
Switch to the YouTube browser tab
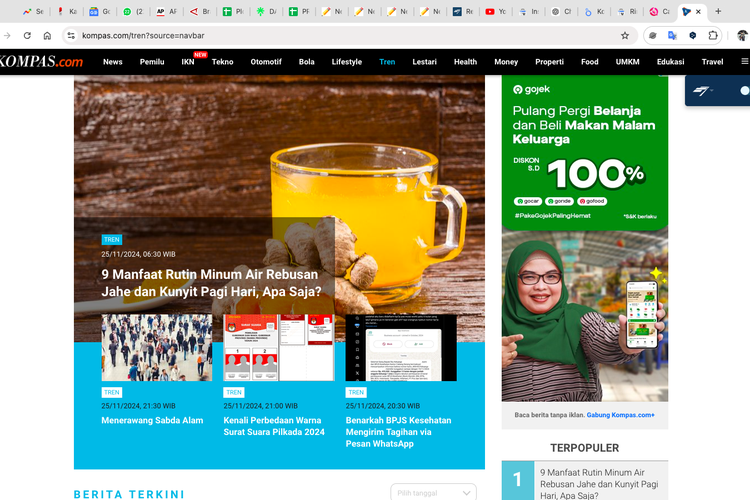point(495,12)
